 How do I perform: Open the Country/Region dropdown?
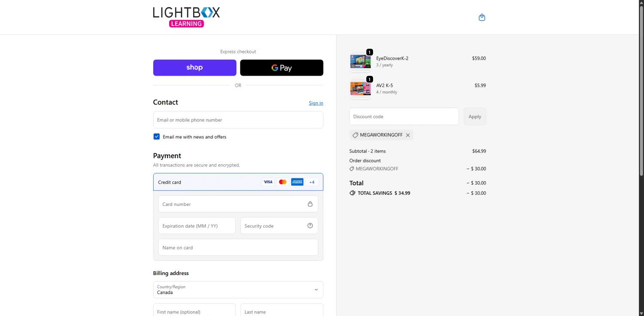pyautogui.click(x=238, y=290)
